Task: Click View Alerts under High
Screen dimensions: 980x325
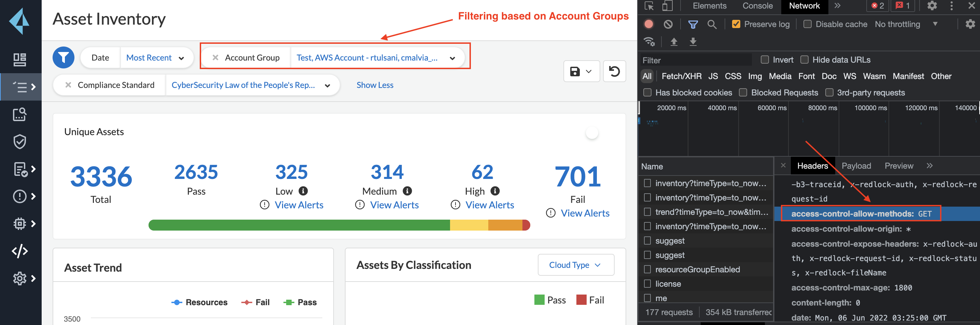Action: click(489, 205)
